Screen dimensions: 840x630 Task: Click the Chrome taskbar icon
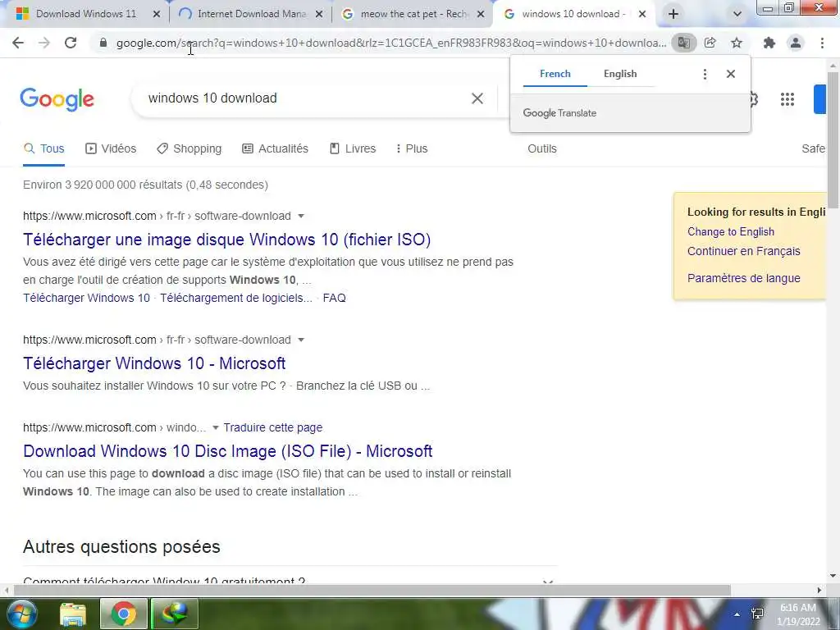123,614
